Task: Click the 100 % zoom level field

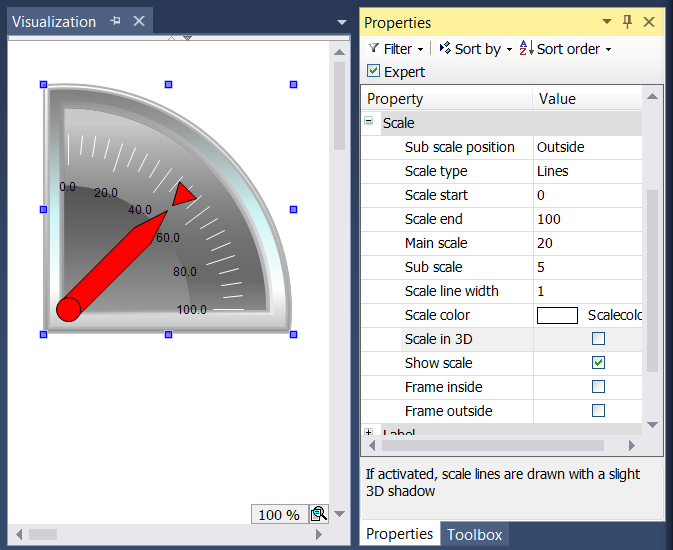Action: point(279,514)
